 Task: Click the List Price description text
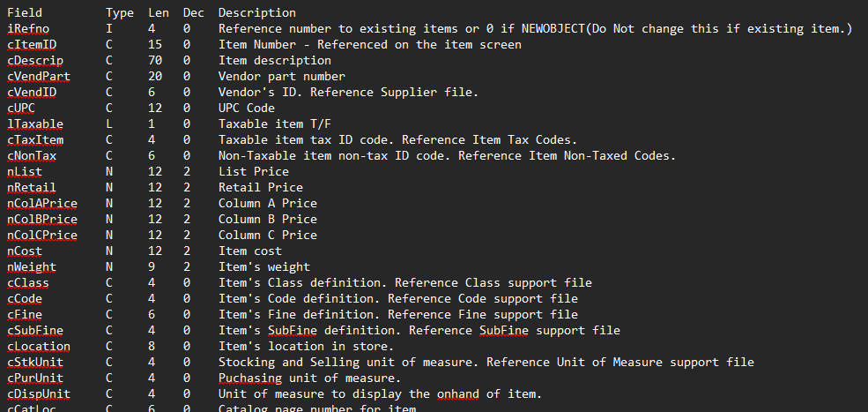[254, 172]
